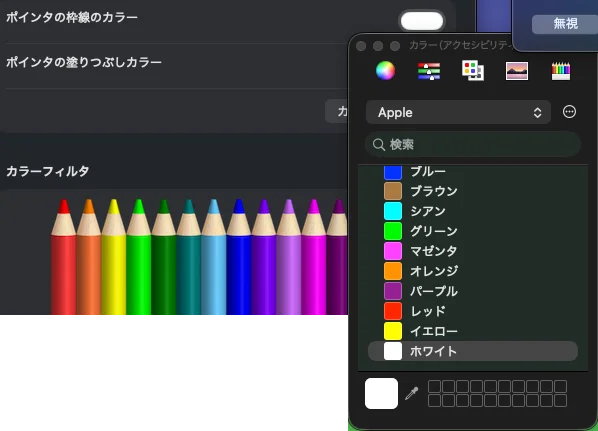Focus the 検索 search field

[x=473, y=145]
